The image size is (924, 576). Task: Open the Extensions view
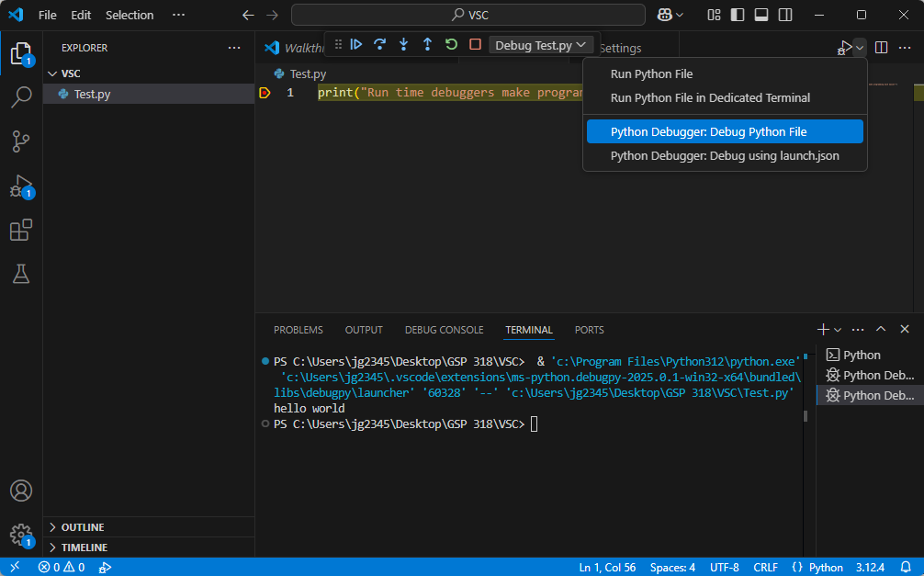point(21,230)
